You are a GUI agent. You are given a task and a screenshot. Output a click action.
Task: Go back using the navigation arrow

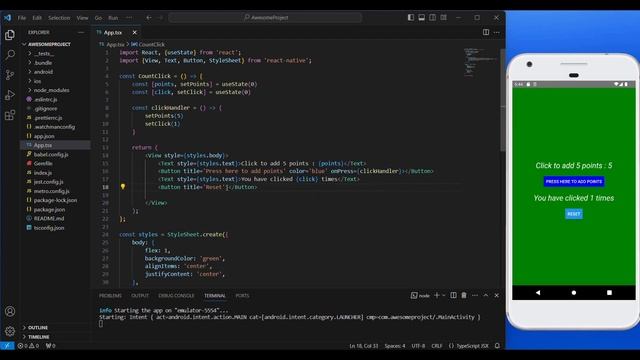point(149,18)
